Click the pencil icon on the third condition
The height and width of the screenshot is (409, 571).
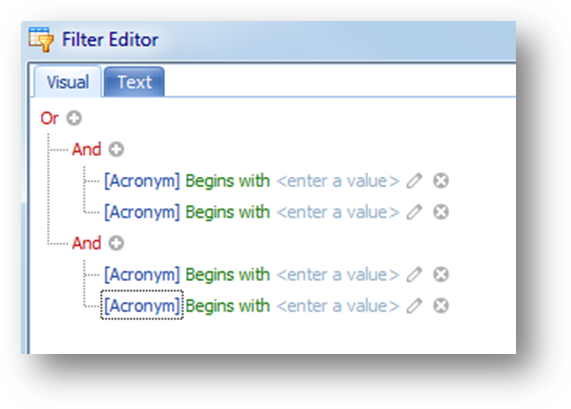pos(414,274)
